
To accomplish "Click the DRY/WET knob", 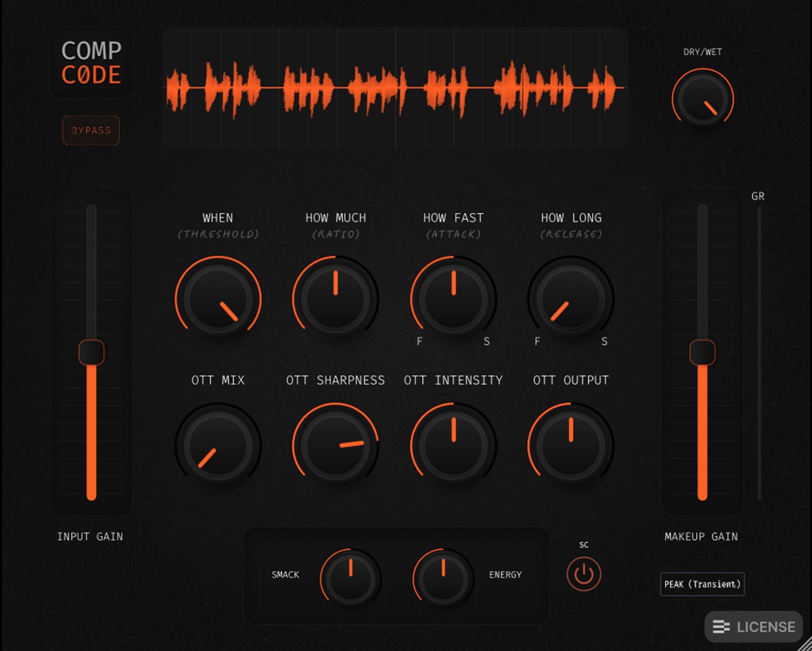I will point(703,99).
